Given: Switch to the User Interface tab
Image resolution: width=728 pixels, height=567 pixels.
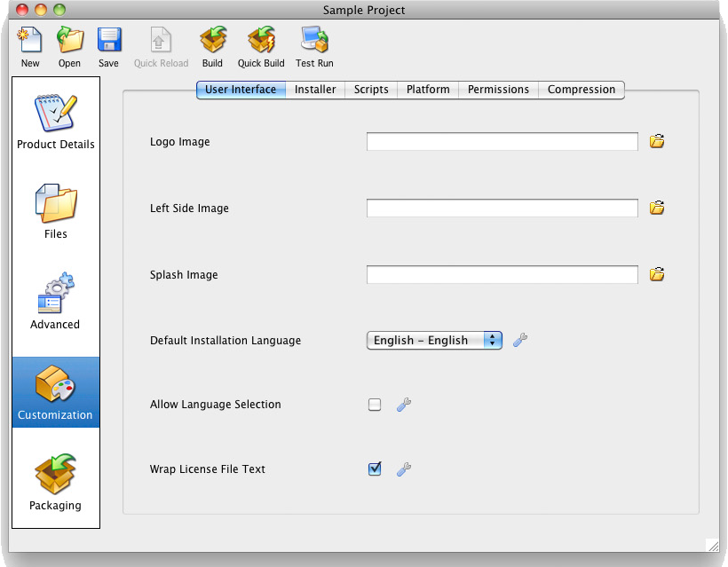Looking at the screenshot, I should click(x=241, y=90).
